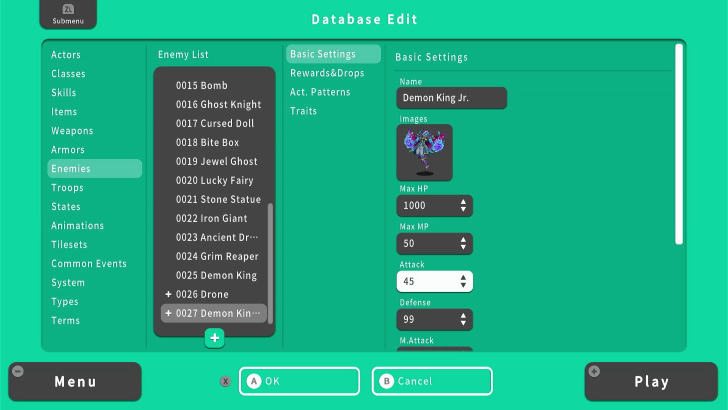The height and width of the screenshot is (410, 728).
Task: Select enemy 0022 Iron Giant
Action: 214,218
